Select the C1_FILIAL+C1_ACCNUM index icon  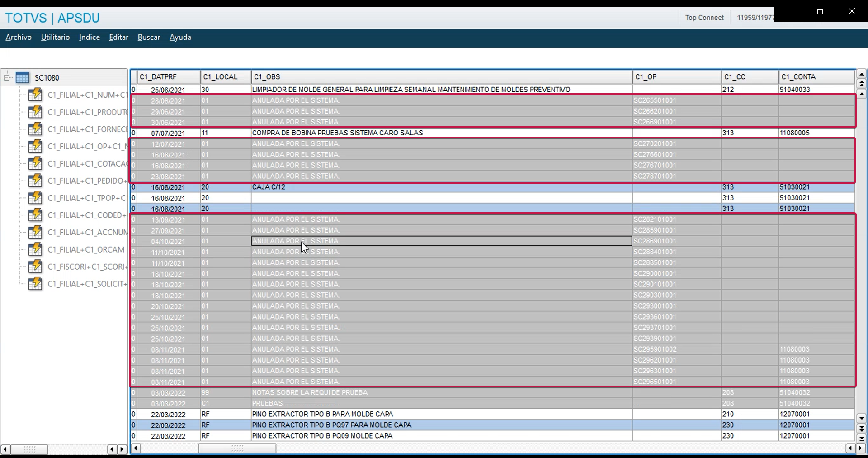[35, 233]
